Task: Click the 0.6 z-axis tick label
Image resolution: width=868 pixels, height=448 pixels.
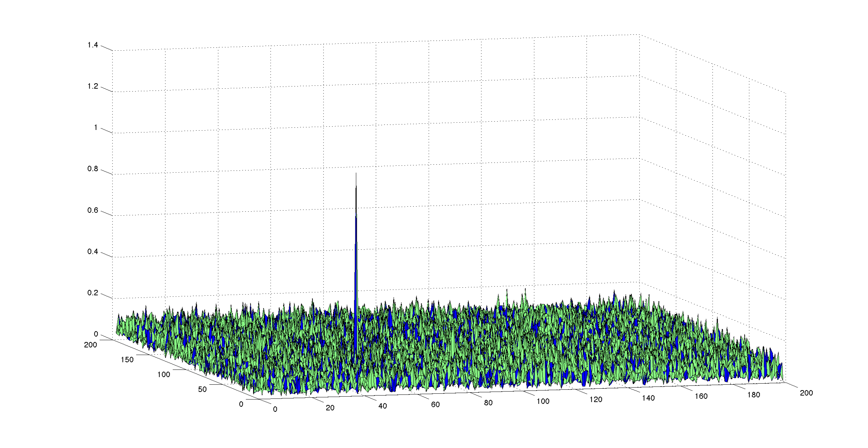Action: point(93,210)
